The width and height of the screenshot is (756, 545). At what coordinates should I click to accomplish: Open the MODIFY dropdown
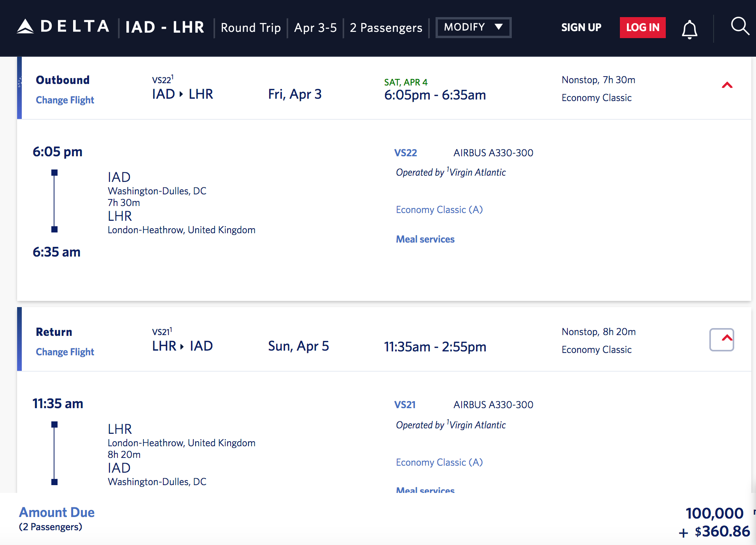pos(473,27)
